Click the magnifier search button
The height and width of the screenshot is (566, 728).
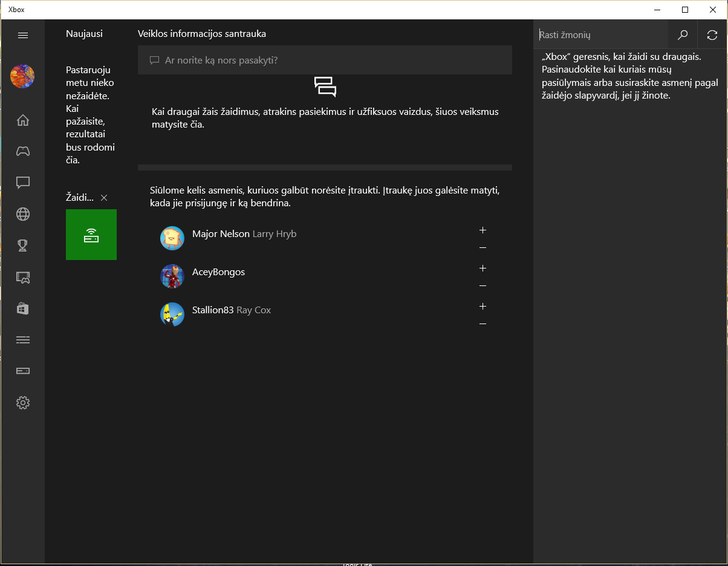683,35
